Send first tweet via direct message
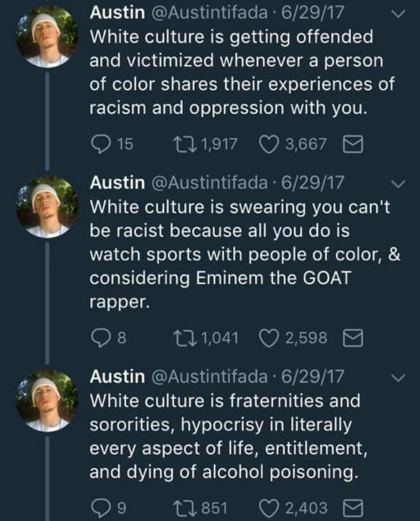The width and height of the screenshot is (420, 521). pos(353,144)
